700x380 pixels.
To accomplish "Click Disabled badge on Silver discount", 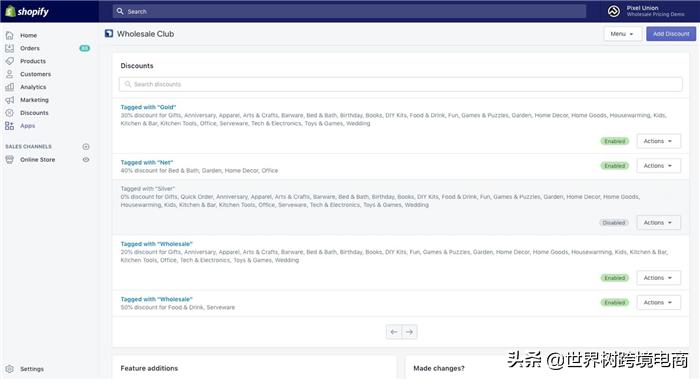I will pos(614,222).
